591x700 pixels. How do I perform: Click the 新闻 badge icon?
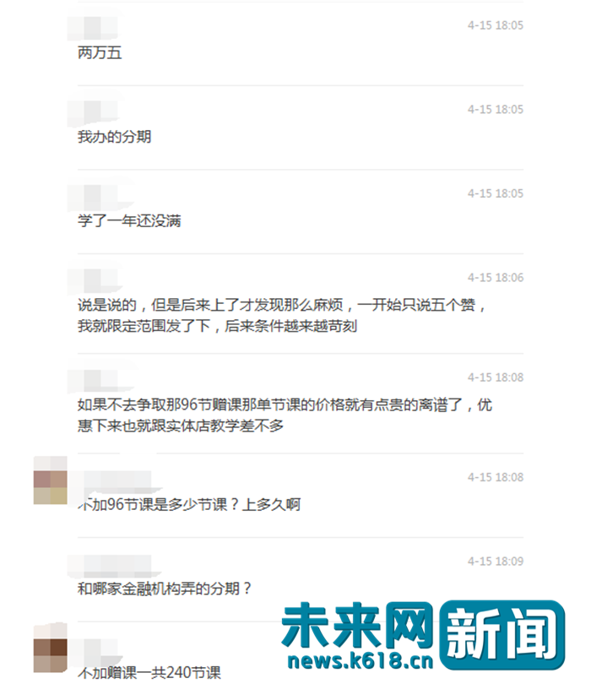pyautogui.click(x=502, y=634)
